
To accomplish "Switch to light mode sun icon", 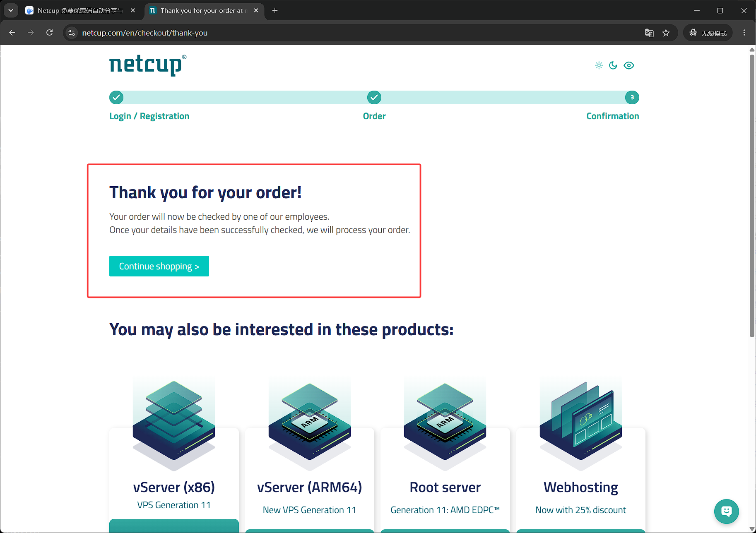I will pos(599,65).
